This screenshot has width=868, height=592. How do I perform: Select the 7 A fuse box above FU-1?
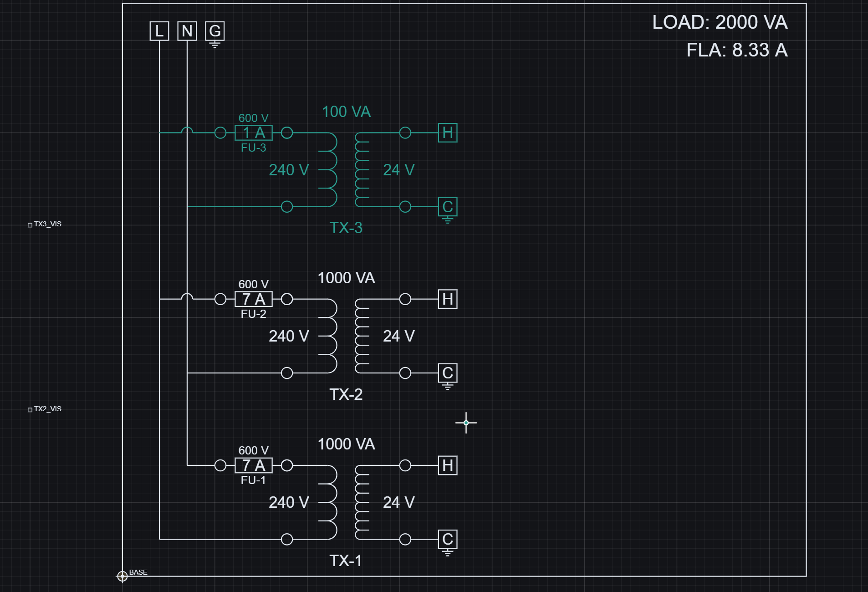(254, 465)
